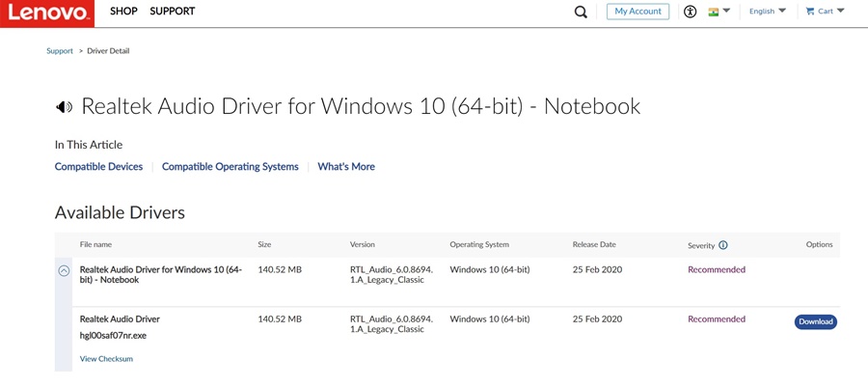Screen dimensions: 868x388
Task: Jump to What's More section
Action: (x=346, y=167)
